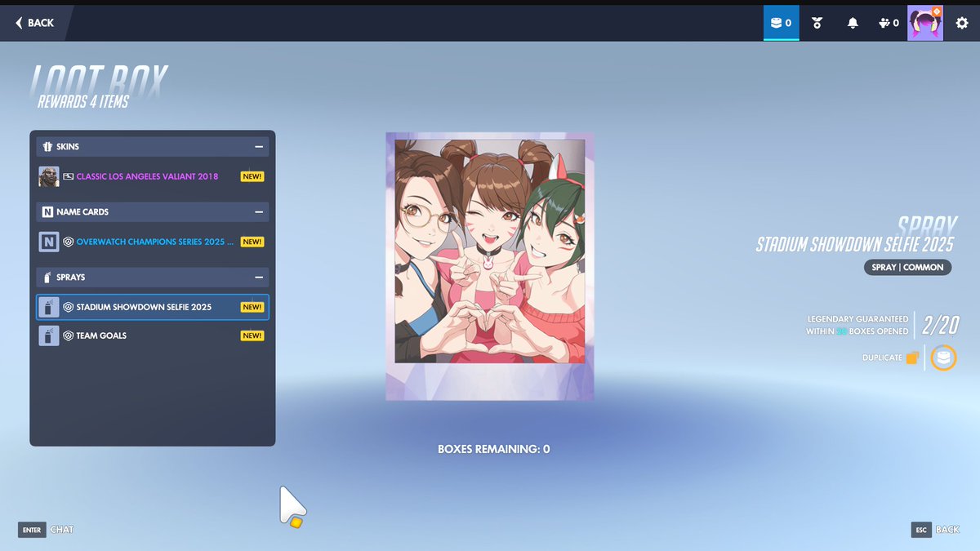980x551 pixels.
Task: Click the hero portrait thumbnail for Valiant skin
Action: pyautogui.click(x=49, y=176)
